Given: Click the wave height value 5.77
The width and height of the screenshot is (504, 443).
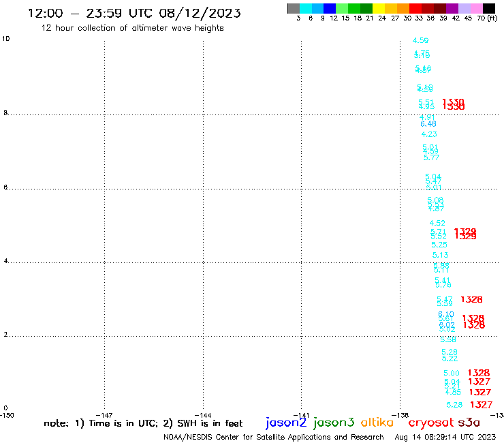Looking at the screenshot, I should click(431, 157).
